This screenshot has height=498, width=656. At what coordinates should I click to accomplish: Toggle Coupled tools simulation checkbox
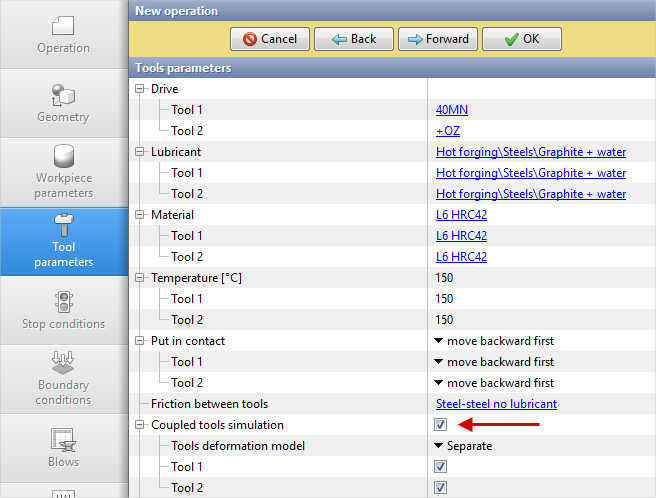(441, 425)
